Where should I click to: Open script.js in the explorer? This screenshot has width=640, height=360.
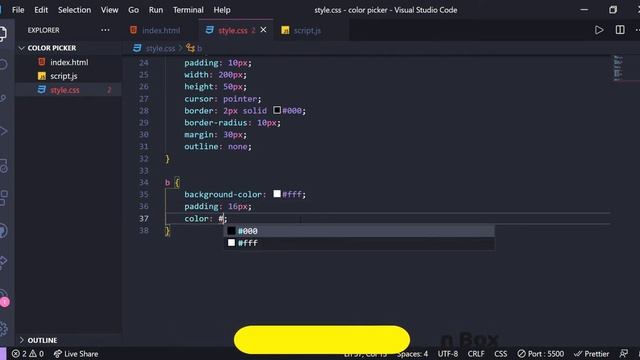click(64, 76)
